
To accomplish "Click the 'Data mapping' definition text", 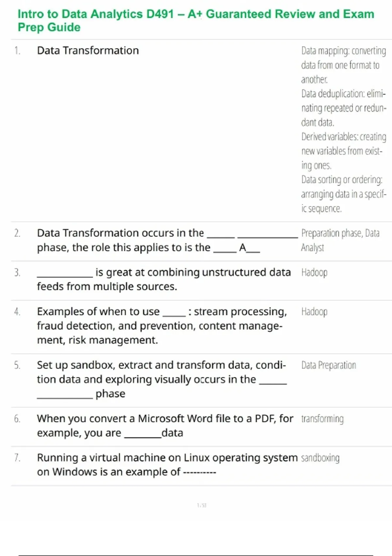I will 343,65.
